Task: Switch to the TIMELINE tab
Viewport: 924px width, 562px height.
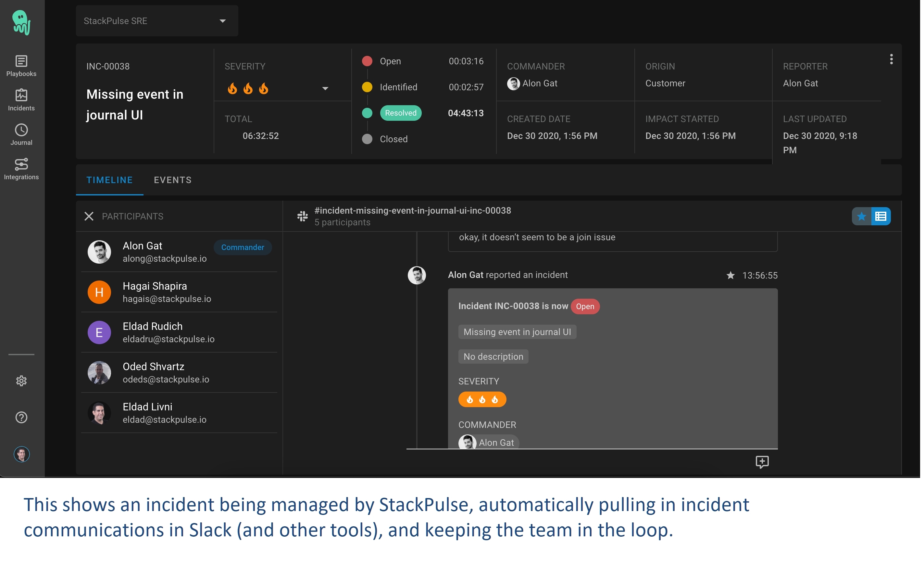Action: pyautogui.click(x=109, y=180)
